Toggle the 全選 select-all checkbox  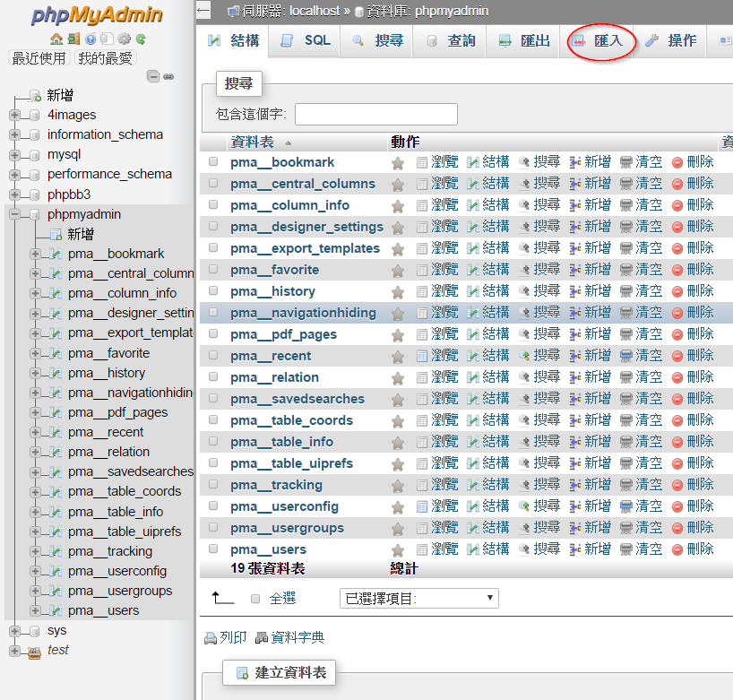pyautogui.click(x=256, y=598)
